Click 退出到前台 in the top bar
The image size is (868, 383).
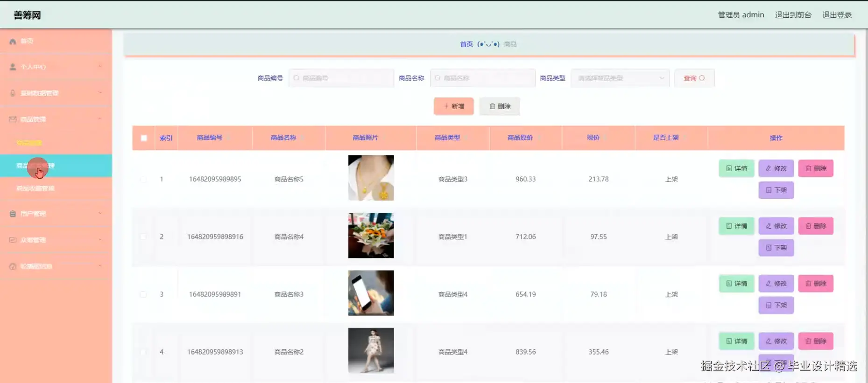[x=793, y=15]
